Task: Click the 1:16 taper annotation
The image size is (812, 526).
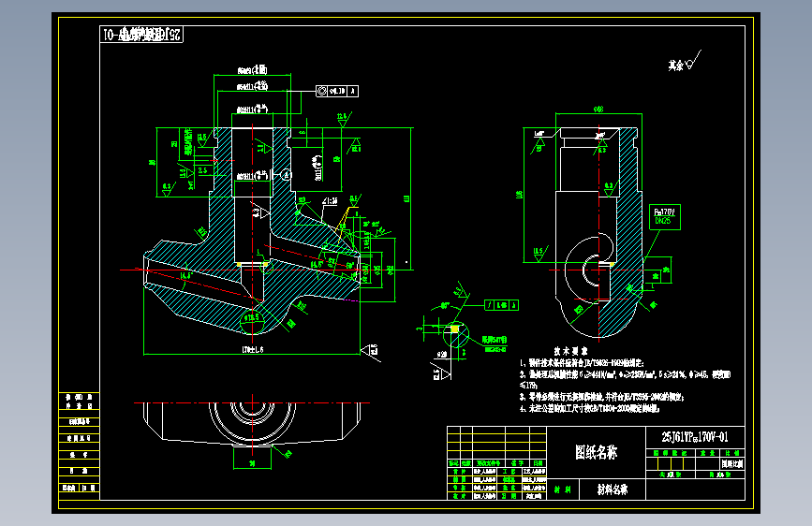Action: tap(330, 200)
